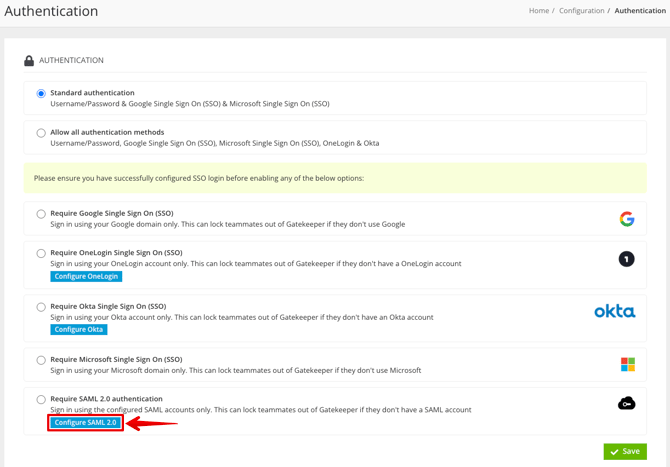
Task: Select Standard authentication radio button
Action: click(41, 94)
